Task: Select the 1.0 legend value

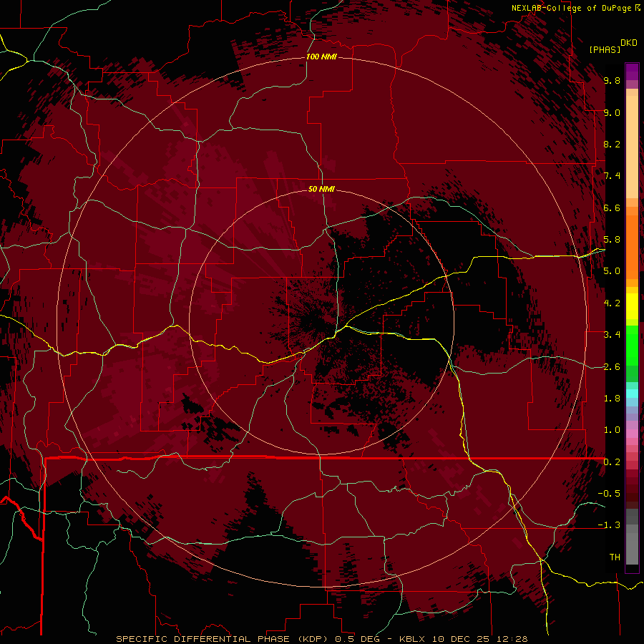Action: pyautogui.click(x=612, y=430)
